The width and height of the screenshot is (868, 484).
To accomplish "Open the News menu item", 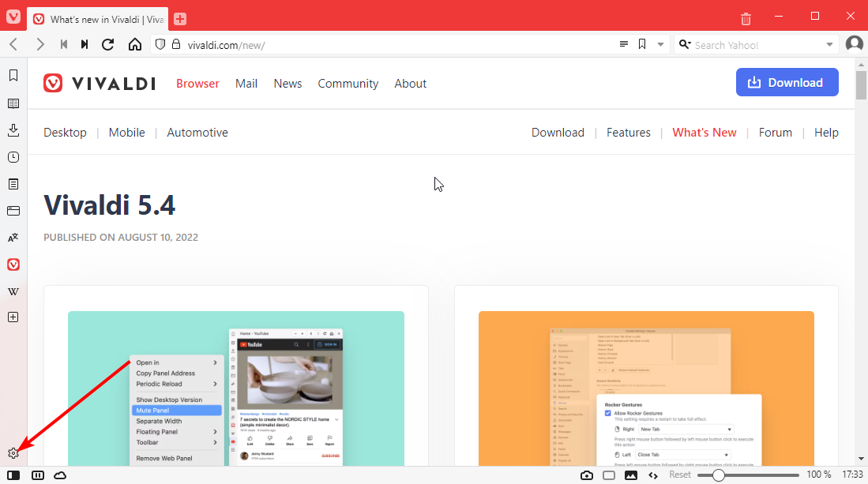I will click(287, 84).
